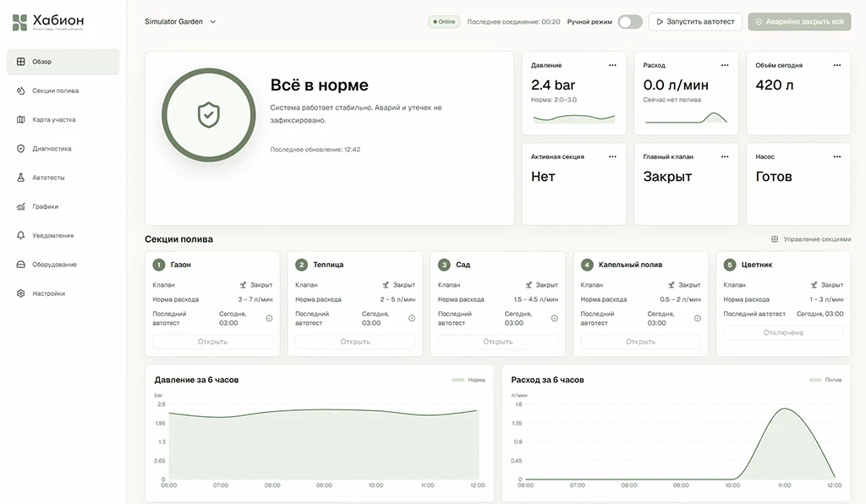Click the 2.4 bar pressure value
866x504 pixels.
click(553, 85)
